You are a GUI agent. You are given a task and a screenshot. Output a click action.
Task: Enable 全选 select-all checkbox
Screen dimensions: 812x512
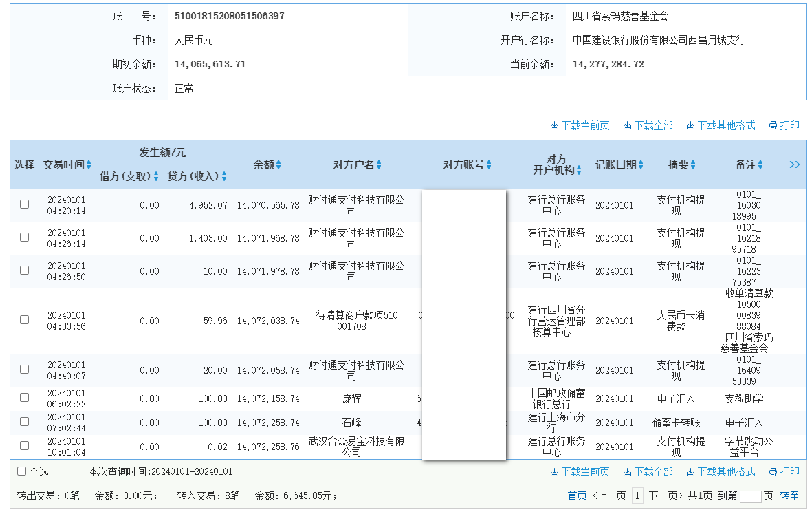point(22,471)
